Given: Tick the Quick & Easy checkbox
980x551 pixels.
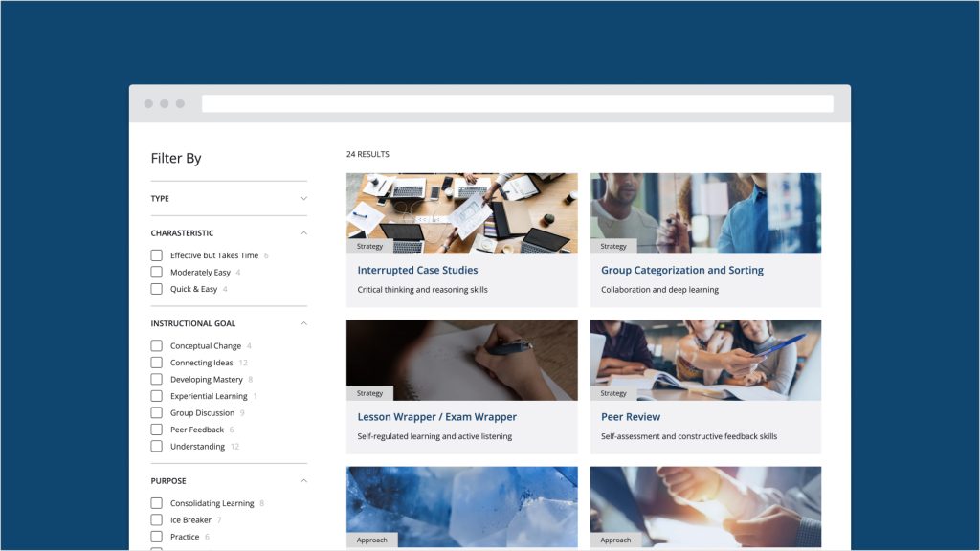Looking at the screenshot, I should tap(157, 289).
